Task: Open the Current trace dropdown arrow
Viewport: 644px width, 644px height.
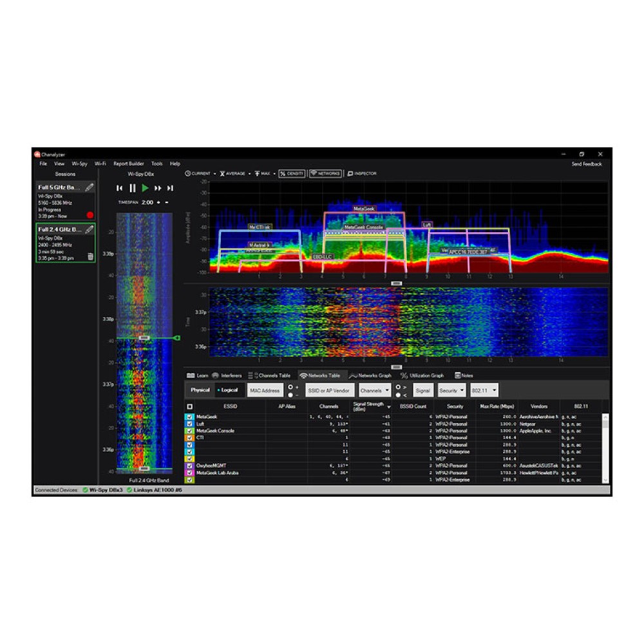Action: point(215,174)
